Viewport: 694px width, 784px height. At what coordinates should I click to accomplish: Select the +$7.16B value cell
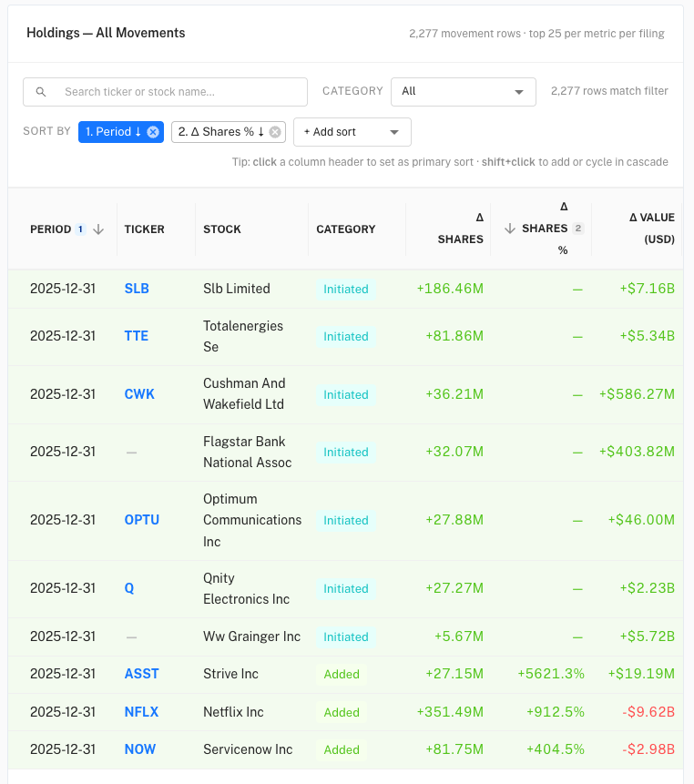[648, 289]
